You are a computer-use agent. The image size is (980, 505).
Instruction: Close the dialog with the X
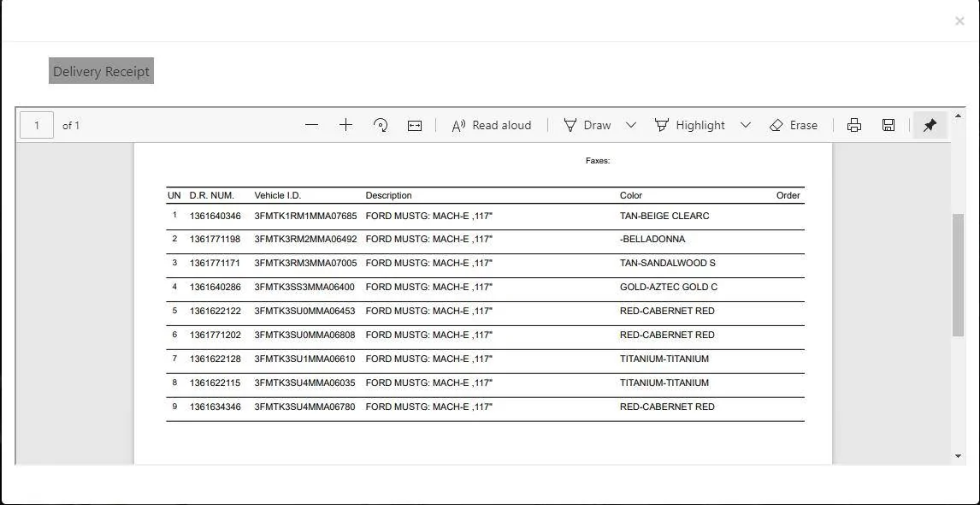coord(959,21)
